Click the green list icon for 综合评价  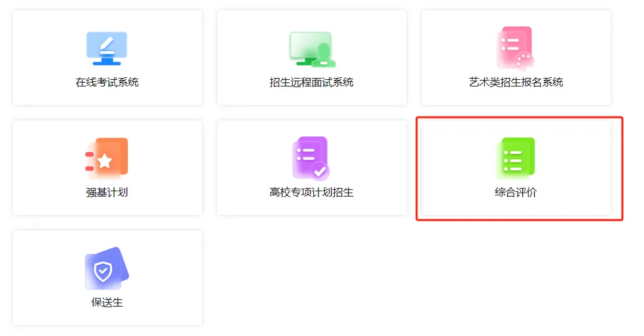coord(516,159)
